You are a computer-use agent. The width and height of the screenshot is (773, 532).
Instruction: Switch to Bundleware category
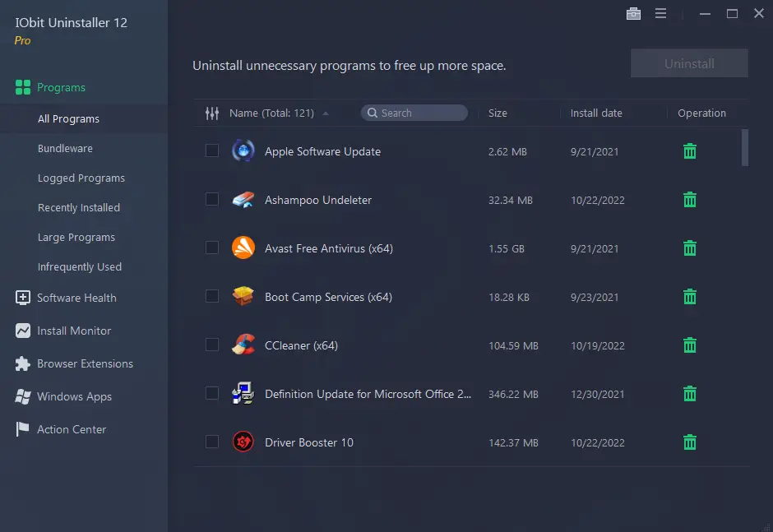[65, 148]
